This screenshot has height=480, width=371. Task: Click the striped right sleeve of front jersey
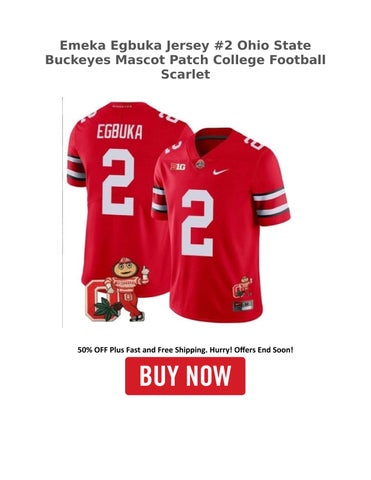(271, 203)
